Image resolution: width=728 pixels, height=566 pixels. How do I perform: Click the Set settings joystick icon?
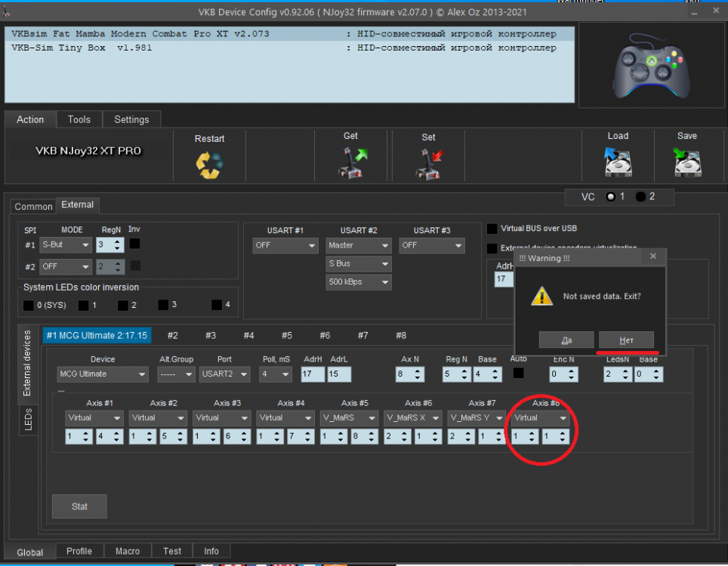[x=428, y=162]
